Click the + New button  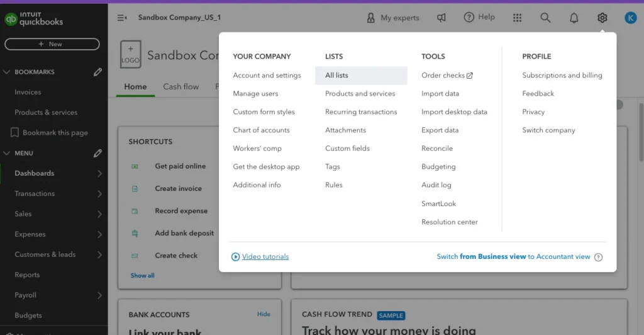pyautogui.click(x=52, y=44)
